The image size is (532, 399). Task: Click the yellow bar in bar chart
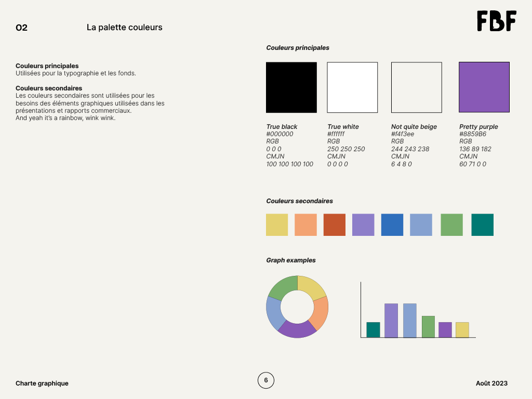pyautogui.click(x=462, y=330)
